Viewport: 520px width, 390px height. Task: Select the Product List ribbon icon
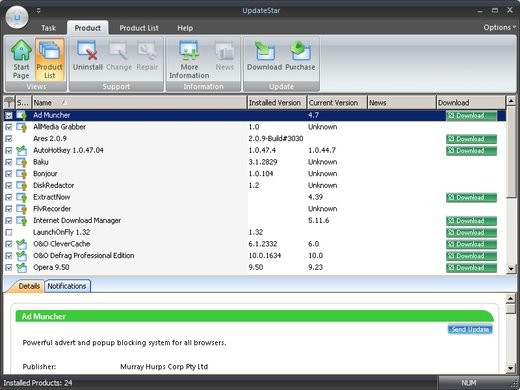[x=49, y=59]
